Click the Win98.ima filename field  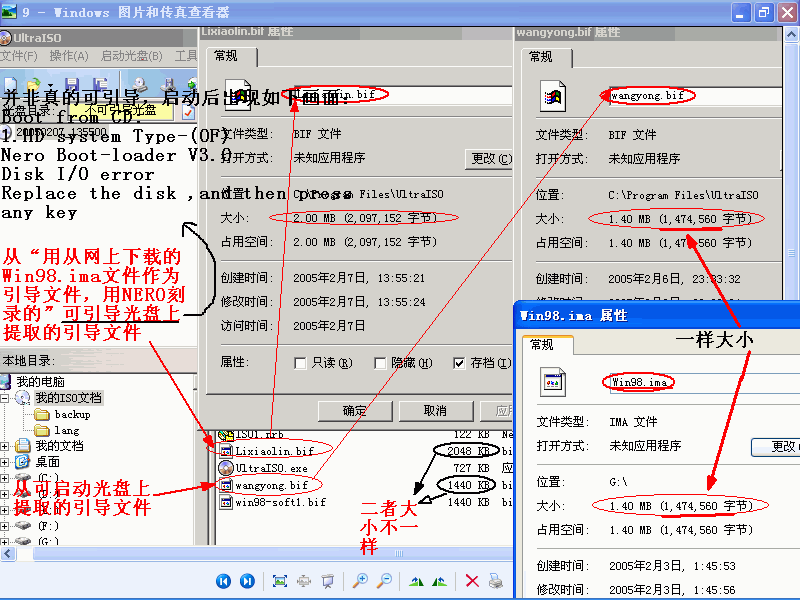click(704, 382)
